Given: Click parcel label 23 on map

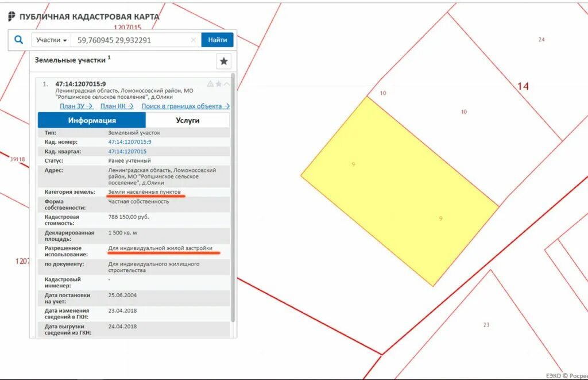Looking at the screenshot, I should coord(486,325).
